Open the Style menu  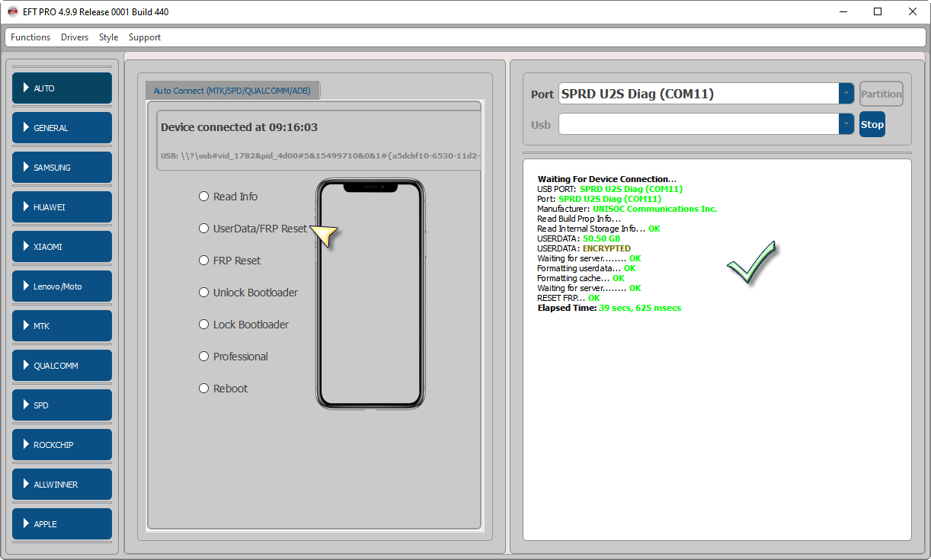tap(108, 37)
